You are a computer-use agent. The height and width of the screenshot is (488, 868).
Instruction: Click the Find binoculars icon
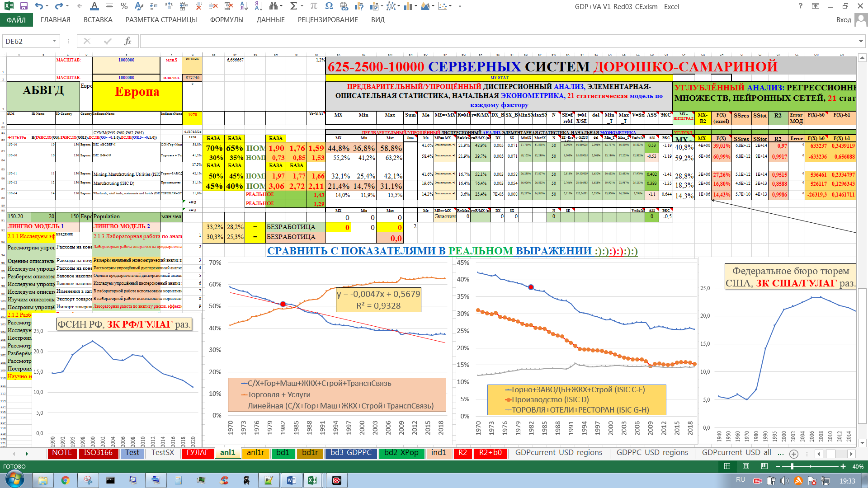[273, 6]
